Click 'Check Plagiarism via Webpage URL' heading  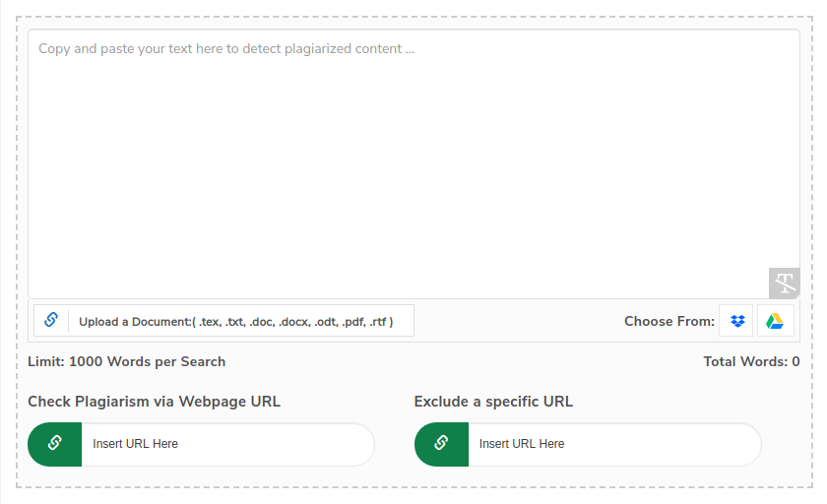[x=154, y=402]
